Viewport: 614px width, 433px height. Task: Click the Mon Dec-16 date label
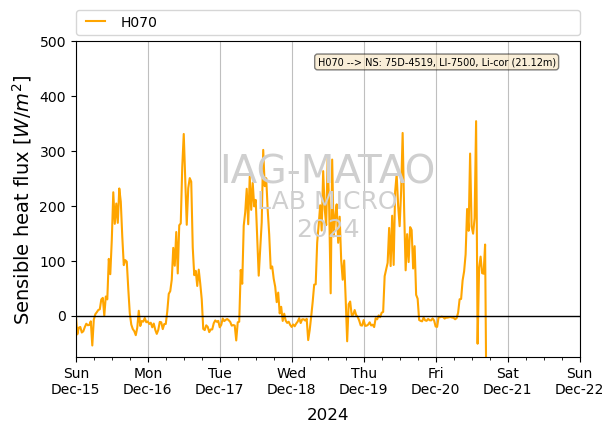(148, 381)
